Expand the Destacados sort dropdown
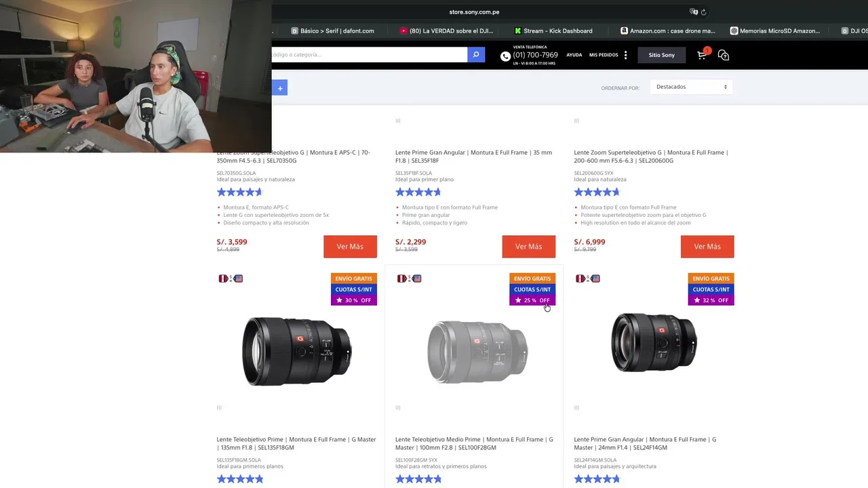 point(691,87)
